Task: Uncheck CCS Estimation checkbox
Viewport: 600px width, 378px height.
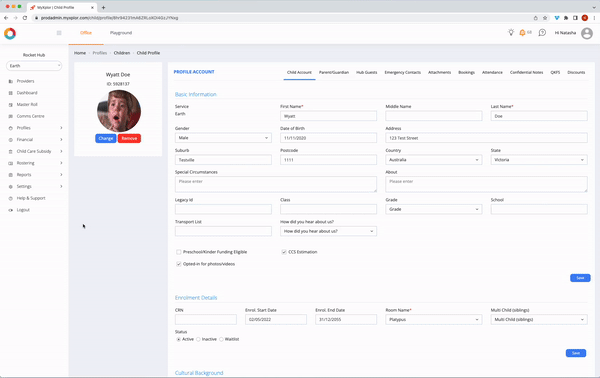Action: (284, 252)
